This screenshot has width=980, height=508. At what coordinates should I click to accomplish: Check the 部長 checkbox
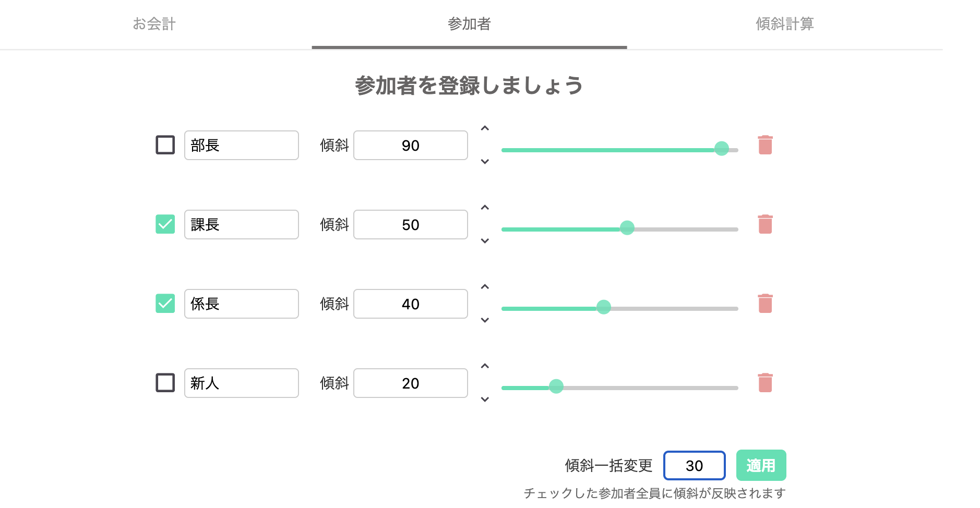pos(165,145)
